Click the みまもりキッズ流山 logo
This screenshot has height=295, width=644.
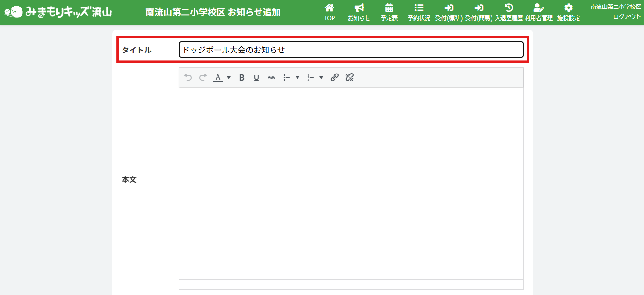(x=58, y=12)
